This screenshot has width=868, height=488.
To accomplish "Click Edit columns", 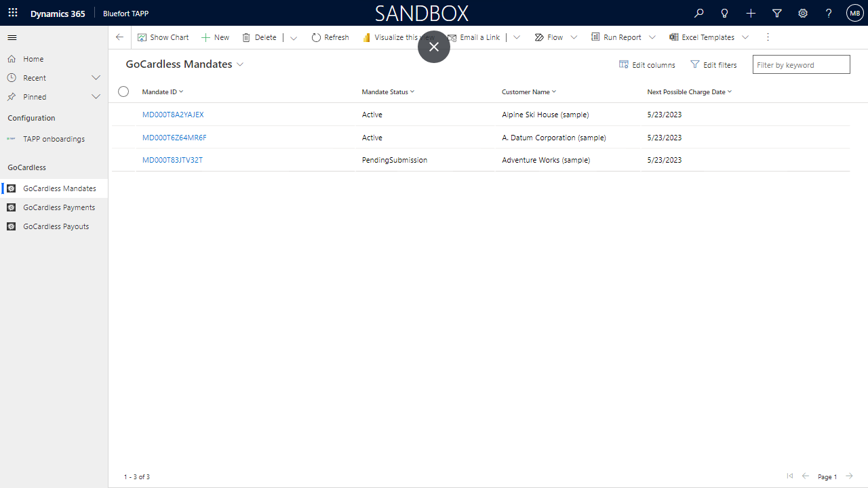I will click(647, 65).
